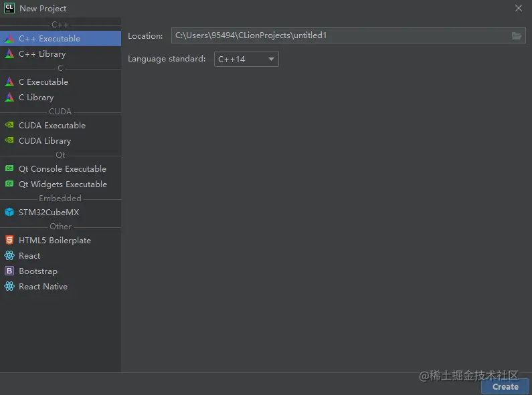Click the Create button
This screenshot has width=532, height=395.
(505, 386)
